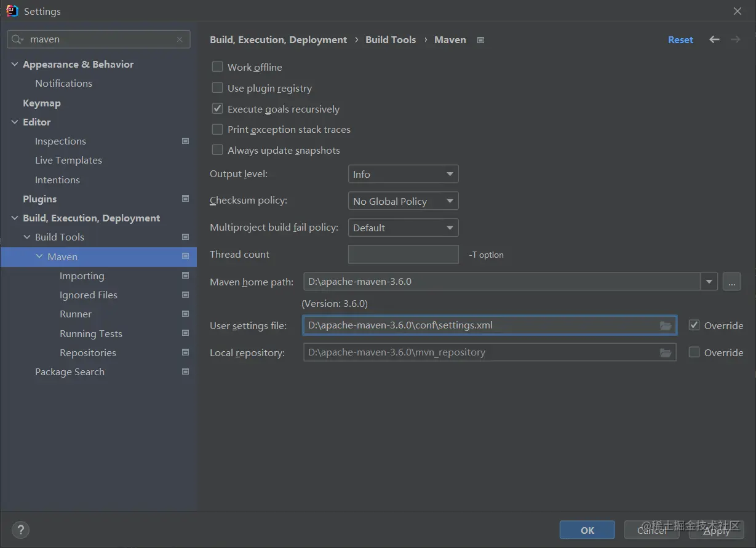756x548 pixels.
Task: Collapse the Editor tree node
Action: (15, 122)
